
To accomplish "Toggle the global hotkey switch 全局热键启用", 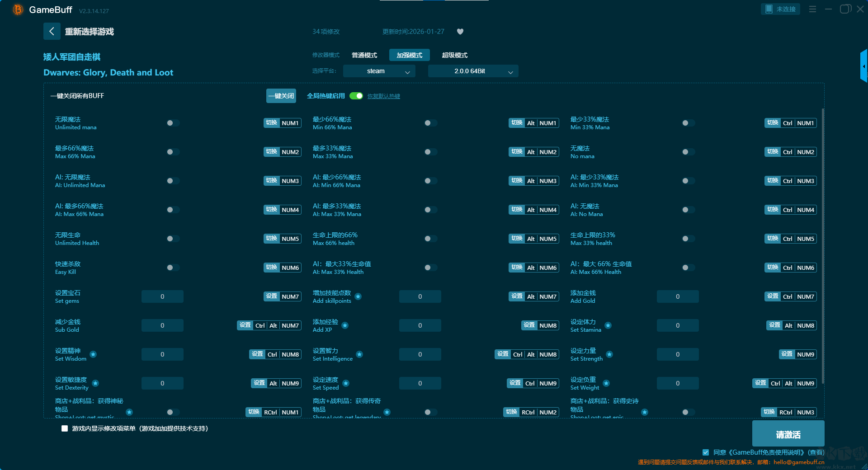I will tap(356, 96).
